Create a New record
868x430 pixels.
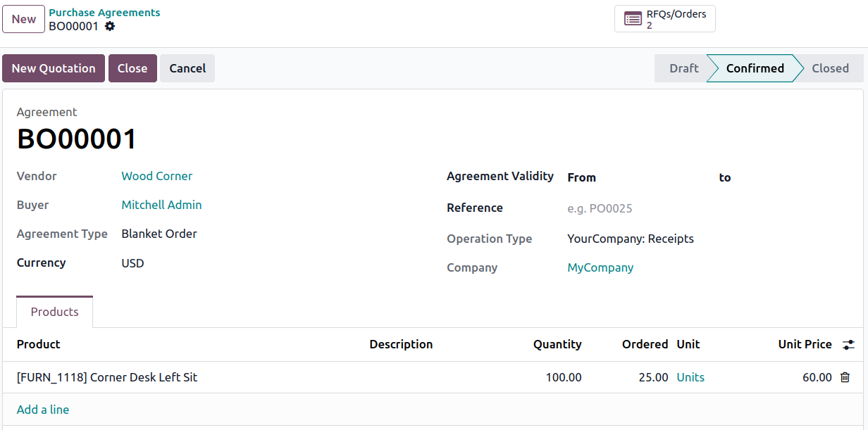pos(24,19)
